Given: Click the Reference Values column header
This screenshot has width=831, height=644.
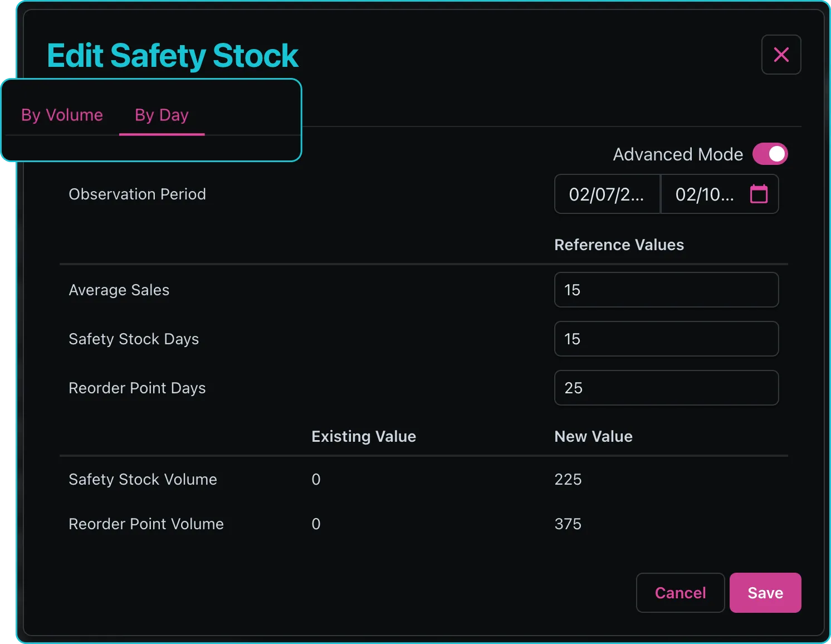Looking at the screenshot, I should click(x=619, y=245).
